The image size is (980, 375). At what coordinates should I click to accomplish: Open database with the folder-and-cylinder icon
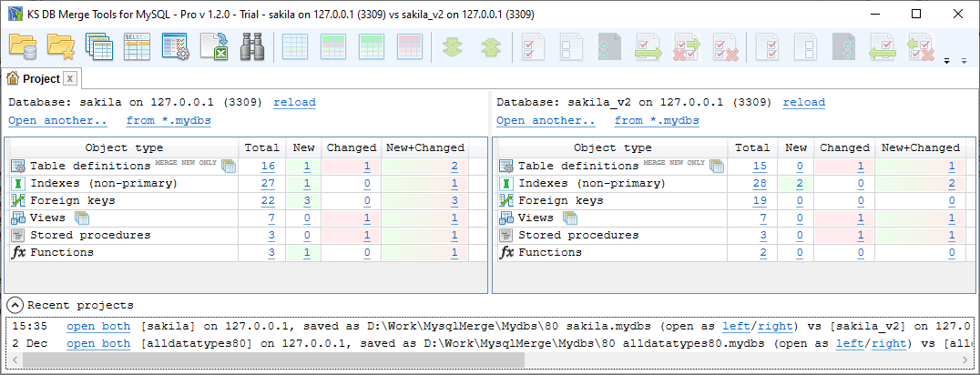(x=23, y=46)
